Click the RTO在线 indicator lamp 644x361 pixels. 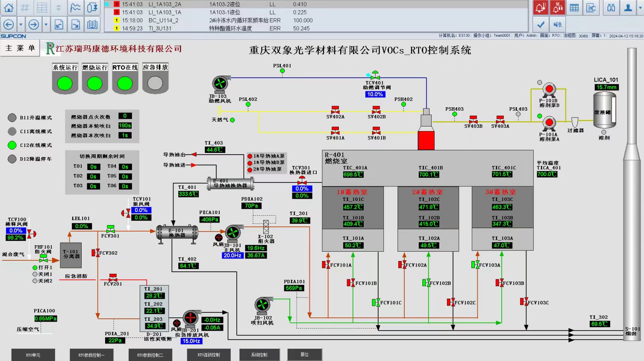point(125,83)
